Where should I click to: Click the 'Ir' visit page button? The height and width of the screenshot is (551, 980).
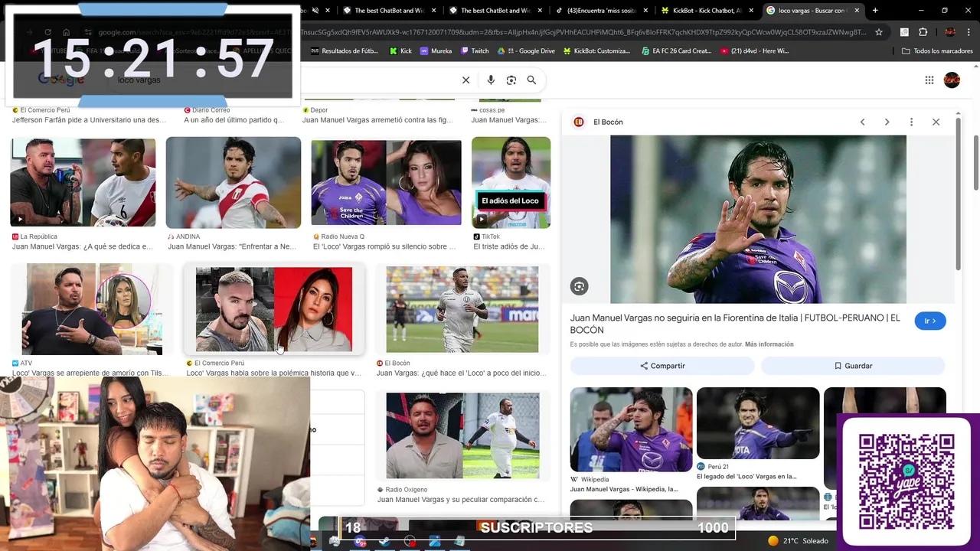(x=930, y=321)
